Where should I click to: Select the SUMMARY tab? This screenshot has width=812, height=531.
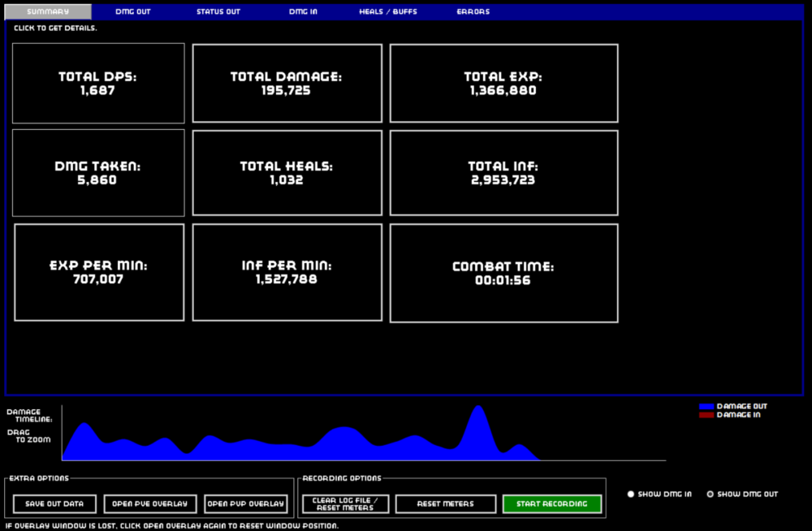point(48,12)
